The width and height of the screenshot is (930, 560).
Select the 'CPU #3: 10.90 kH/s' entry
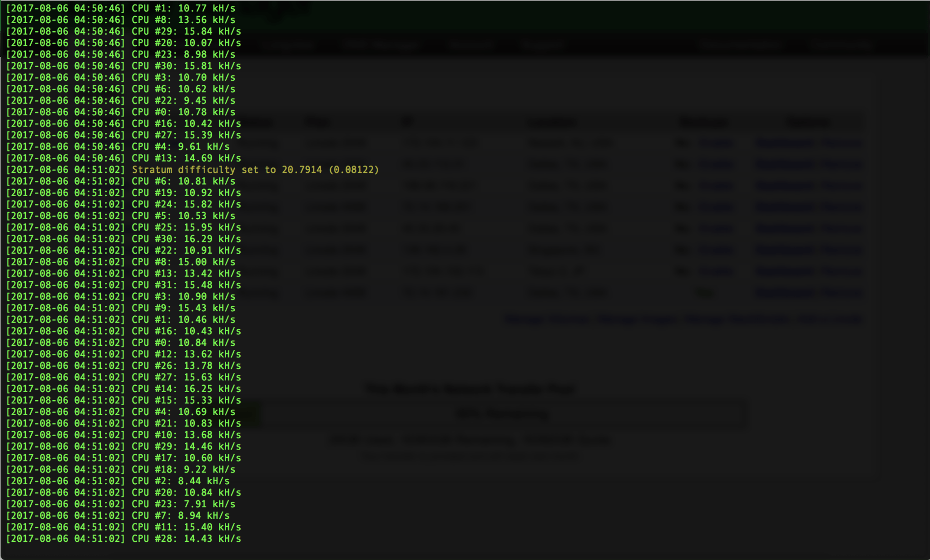[120, 296]
